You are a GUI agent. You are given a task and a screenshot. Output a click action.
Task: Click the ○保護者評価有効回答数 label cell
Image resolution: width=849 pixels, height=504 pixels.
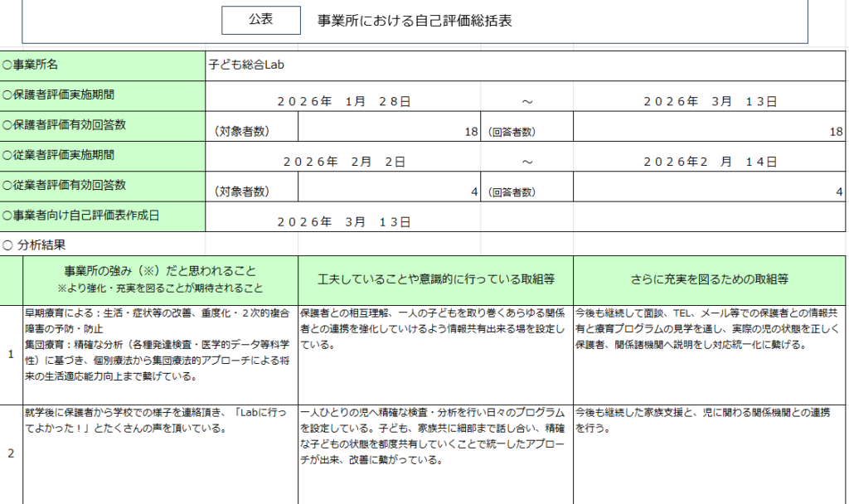[103, 126]
